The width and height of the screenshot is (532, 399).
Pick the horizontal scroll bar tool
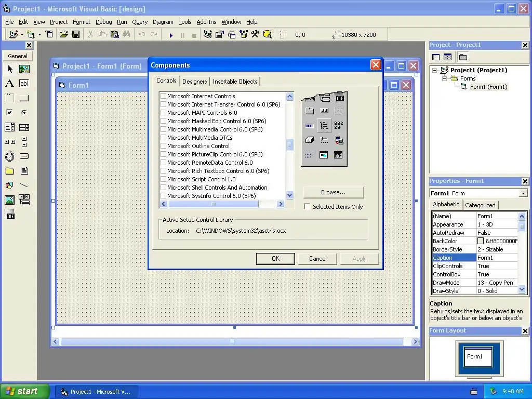[x=10, y=142]
